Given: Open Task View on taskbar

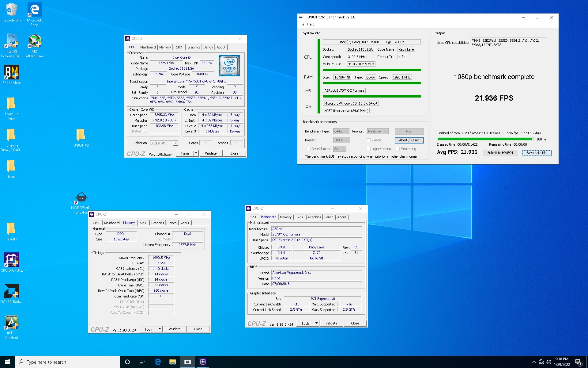Looking at the screenshot, I should tap(142, 362).
